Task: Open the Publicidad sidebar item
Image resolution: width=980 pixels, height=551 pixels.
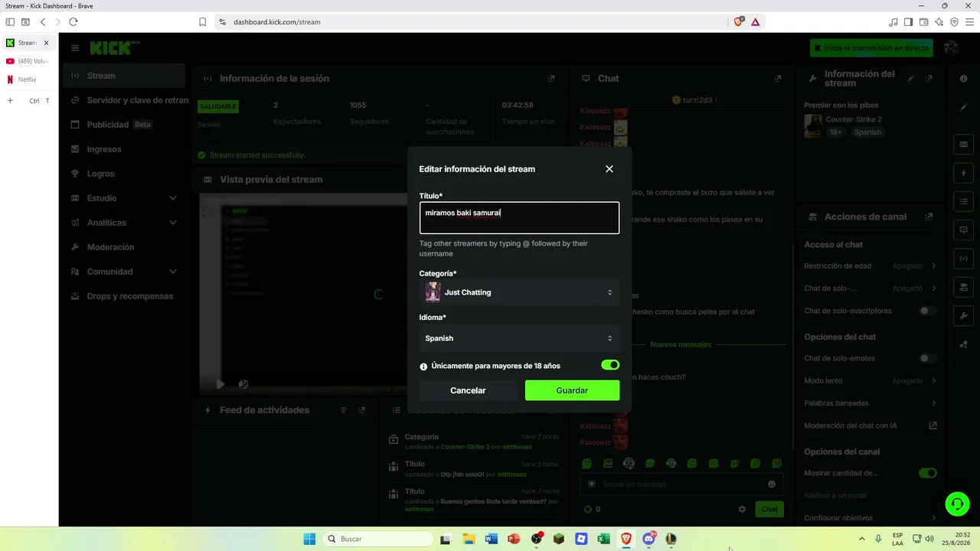Action: (x=124, y=125)
